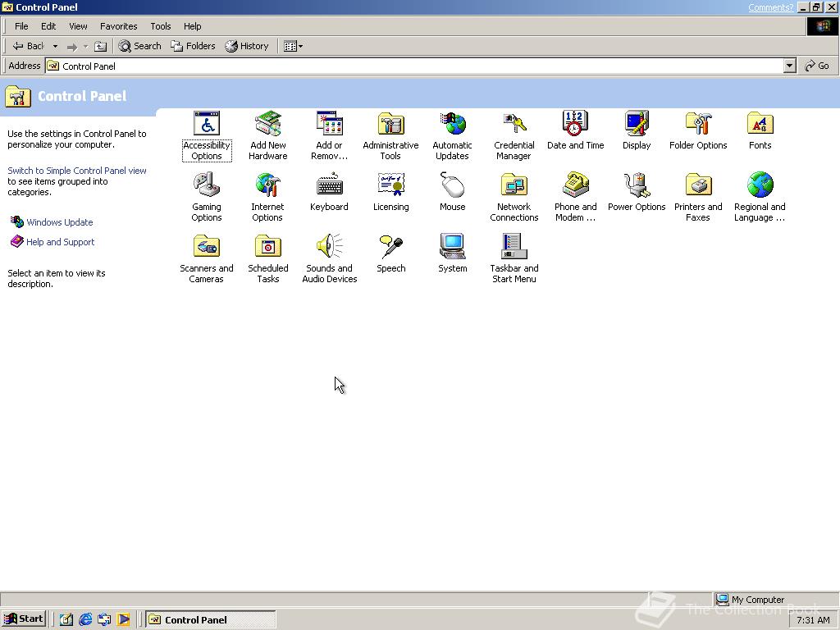Image resolution: width=840 pixels, height=630 pixels.
Task: Open Accessibility Options applet
Action: pos(206,124)
